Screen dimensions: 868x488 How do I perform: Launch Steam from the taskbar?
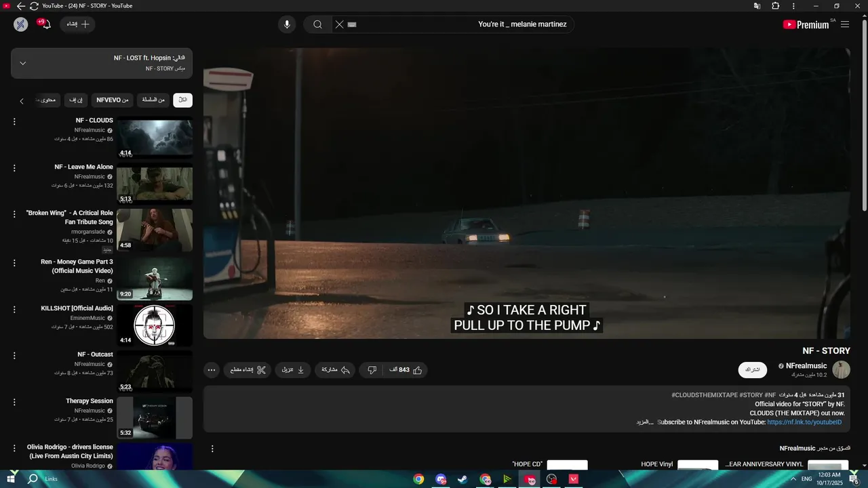click(462, 479)
